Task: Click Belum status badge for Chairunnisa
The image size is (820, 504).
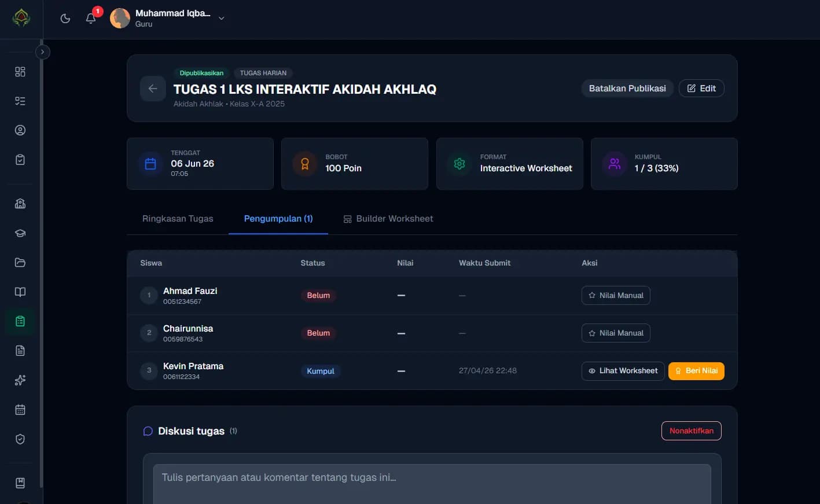Action: click(x=318, y=333)
